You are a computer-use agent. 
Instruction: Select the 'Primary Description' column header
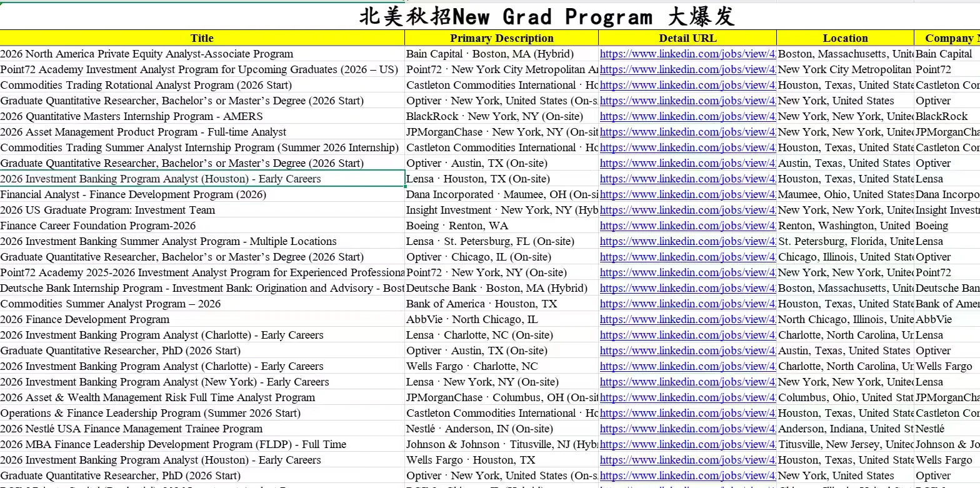tap(501, 38)
